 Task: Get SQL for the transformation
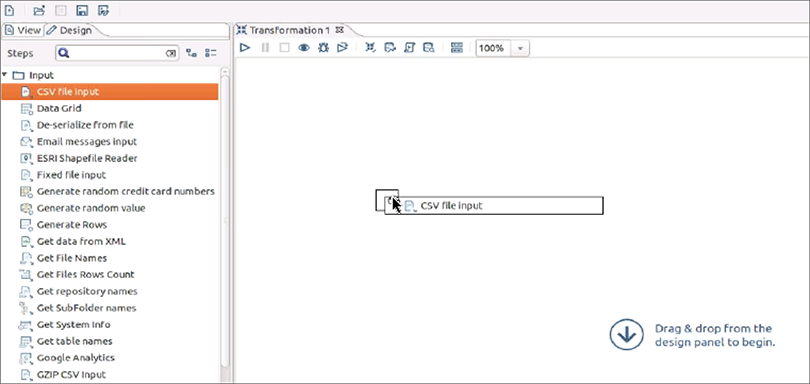pyautogui.click(x=409, y=48)
